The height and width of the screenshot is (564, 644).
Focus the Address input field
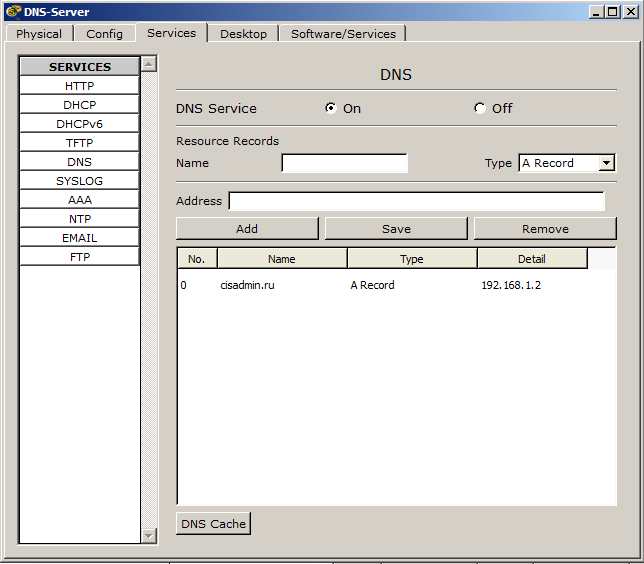416,201
